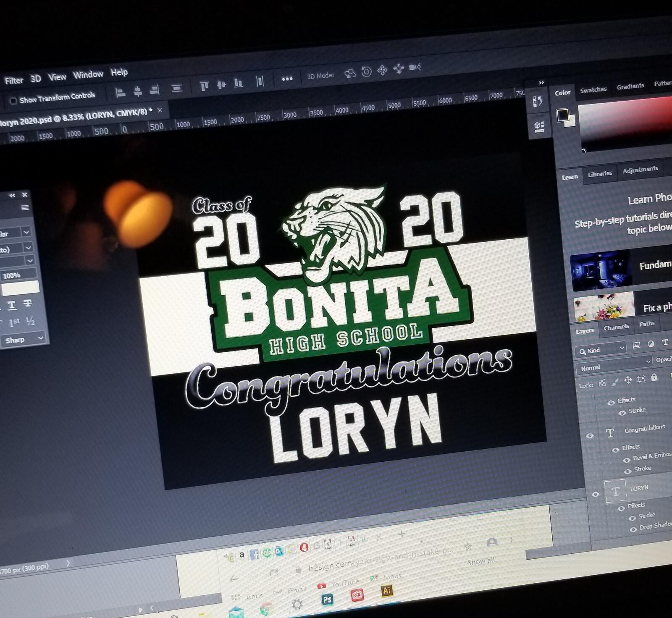The height and width of the screenshot is (618, 672).
Task: Filter layers by adjustment layer icon
Action: point(651,344)
